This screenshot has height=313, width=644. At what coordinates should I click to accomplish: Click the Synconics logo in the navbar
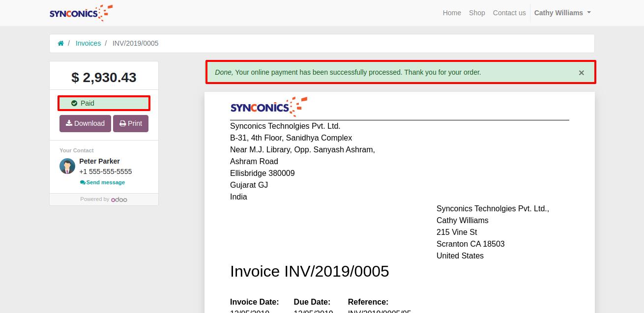pos(81,13)
